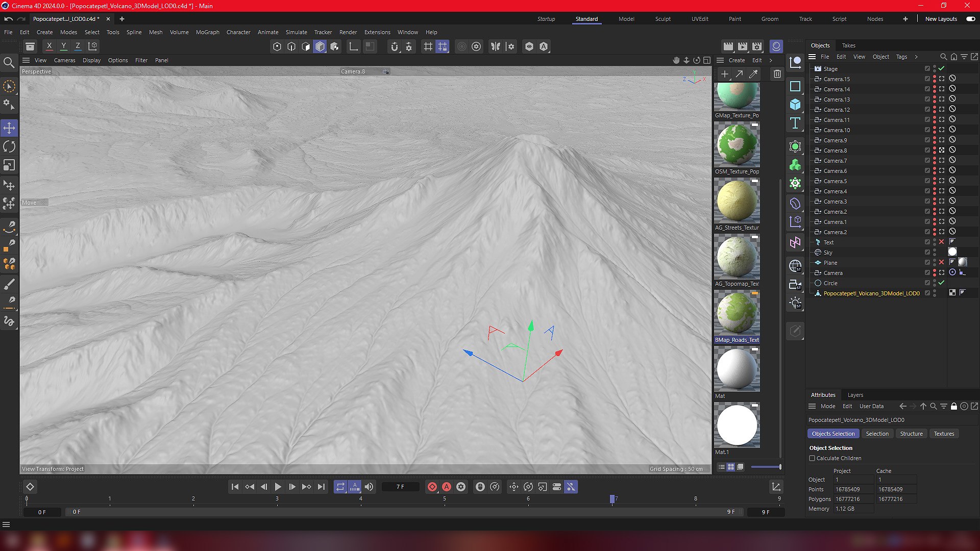The width and height of the screenshot is (980, 551).
Task: Select the Brush paint tool in left toolbar
Action: 9,284
